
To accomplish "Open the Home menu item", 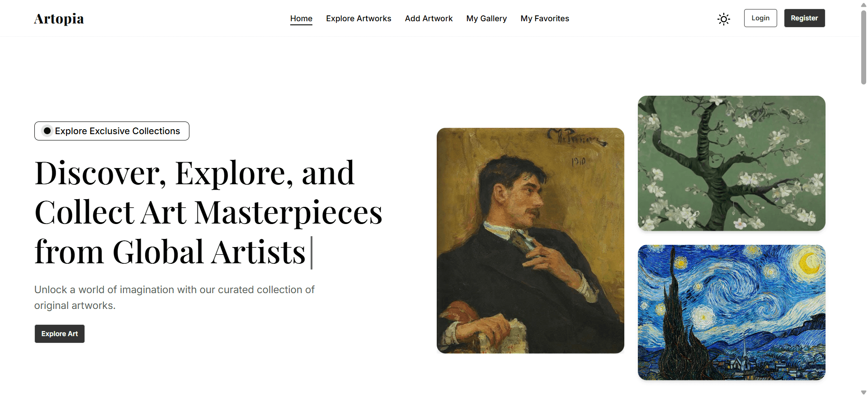I will point(301,19).
